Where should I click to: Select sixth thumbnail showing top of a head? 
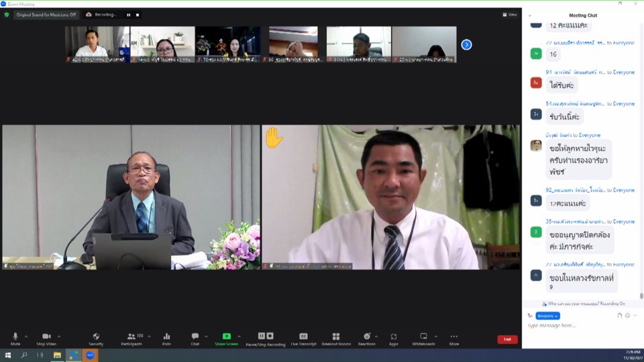pos(424,44)
